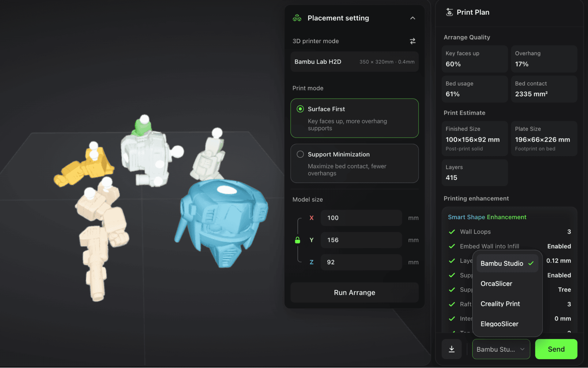Click the Print Plan header icon
The image size is (588, 368).
(449, 12)
